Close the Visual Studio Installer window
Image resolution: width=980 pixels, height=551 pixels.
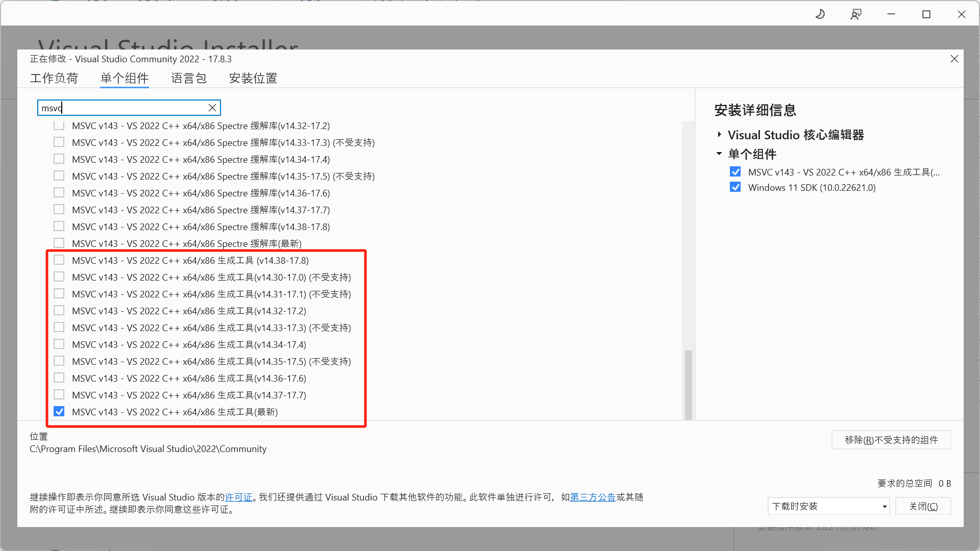coord(962,14)
